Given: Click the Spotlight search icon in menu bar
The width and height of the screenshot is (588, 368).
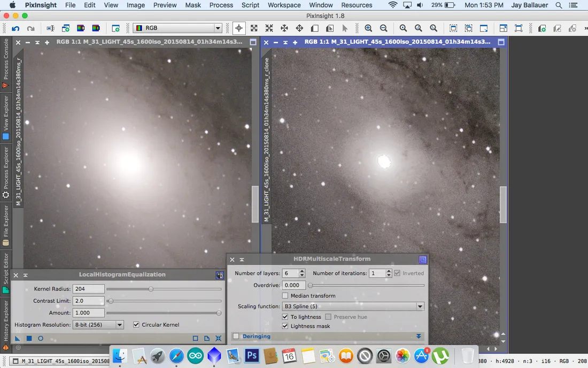Looking at the screenshot, I should 559,5.
